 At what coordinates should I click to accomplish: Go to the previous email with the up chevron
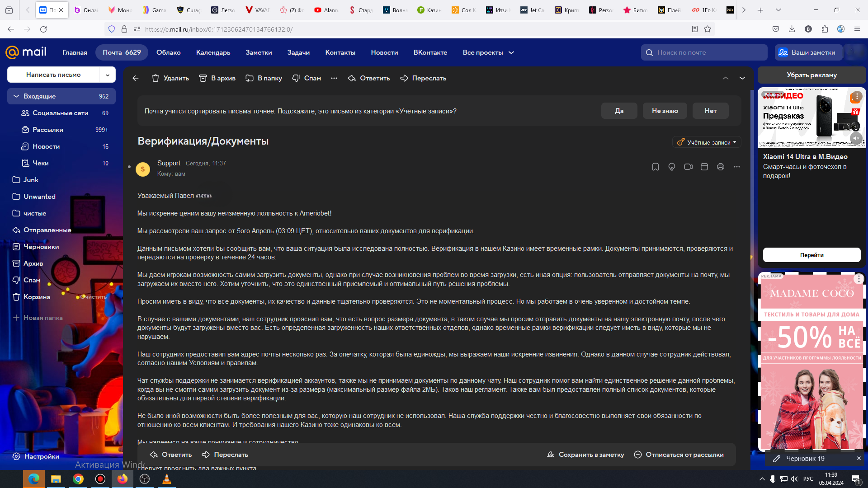coord(726,78)
